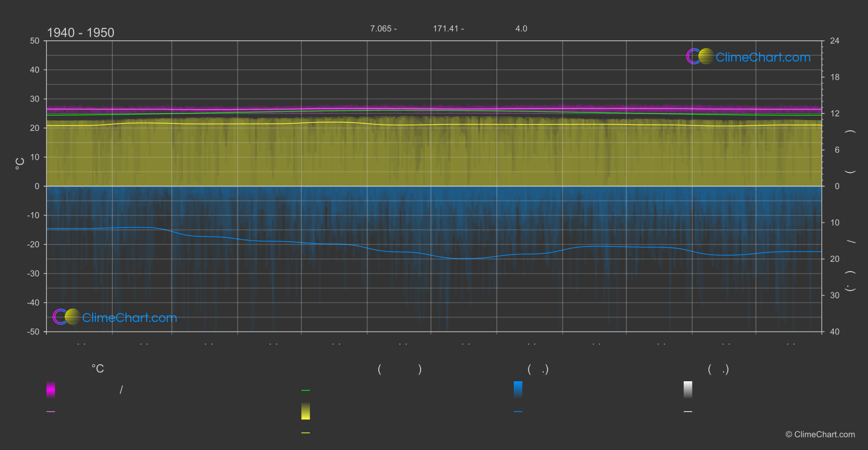
Task: Open ClimeChart.com text link at top right
Action: click(x=763, y=57)
